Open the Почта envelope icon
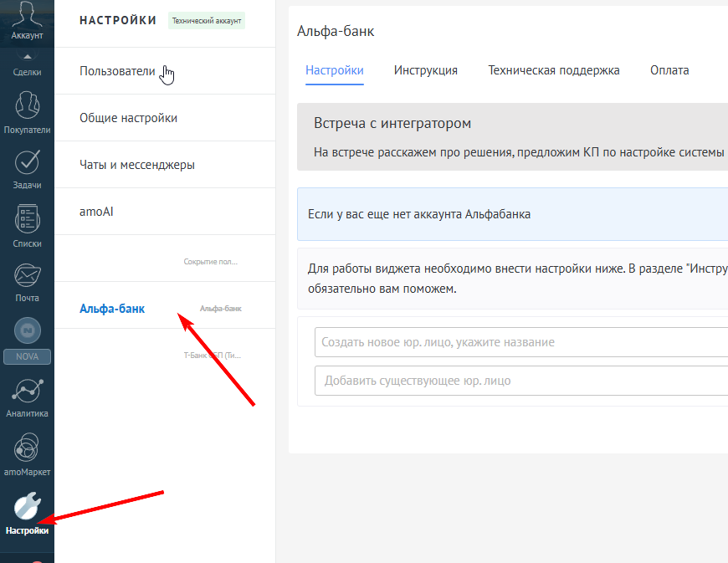Image resolution: width=728 pixels, height=563 pixels. point(27,277)
